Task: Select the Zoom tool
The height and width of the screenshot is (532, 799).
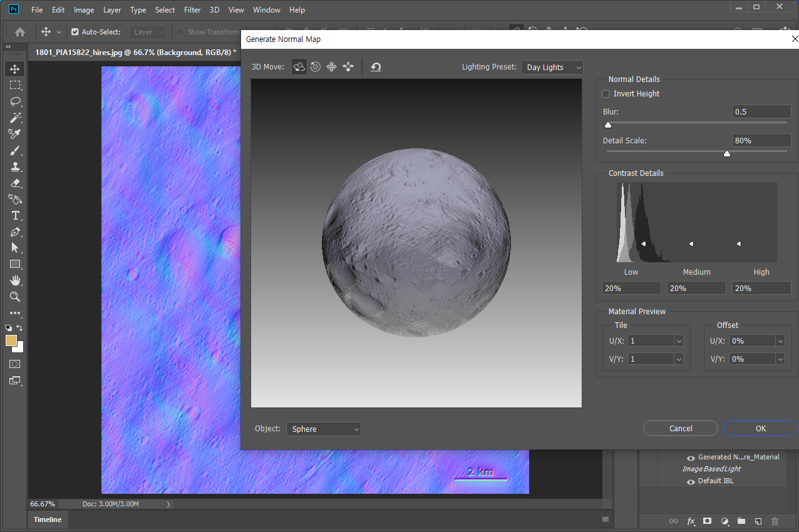Action: pos(15,297)
